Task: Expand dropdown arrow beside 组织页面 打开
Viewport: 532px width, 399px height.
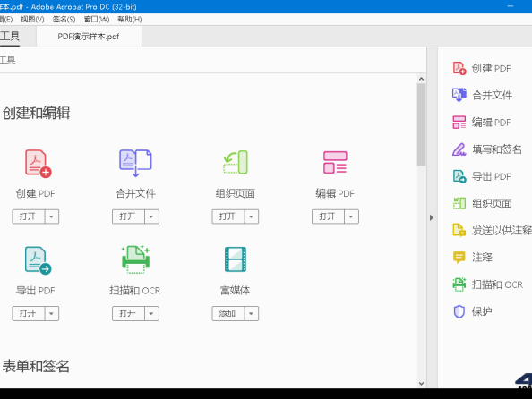Action: pos(252,216)
